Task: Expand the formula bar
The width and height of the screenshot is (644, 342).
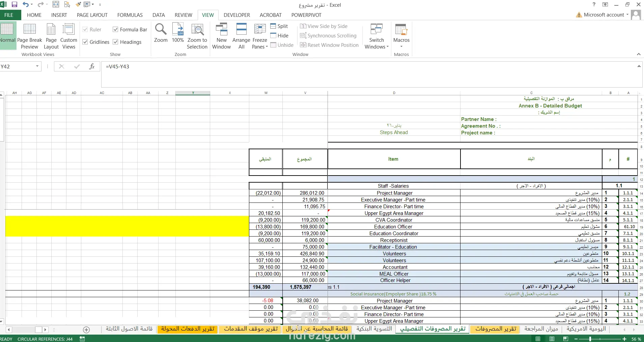Action: click(639, 66)
